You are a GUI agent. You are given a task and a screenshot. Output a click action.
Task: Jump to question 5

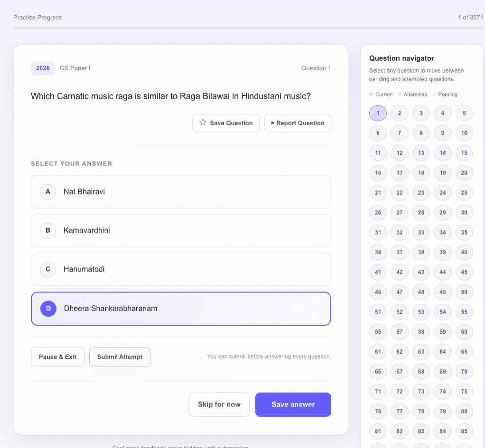point(464,113)
